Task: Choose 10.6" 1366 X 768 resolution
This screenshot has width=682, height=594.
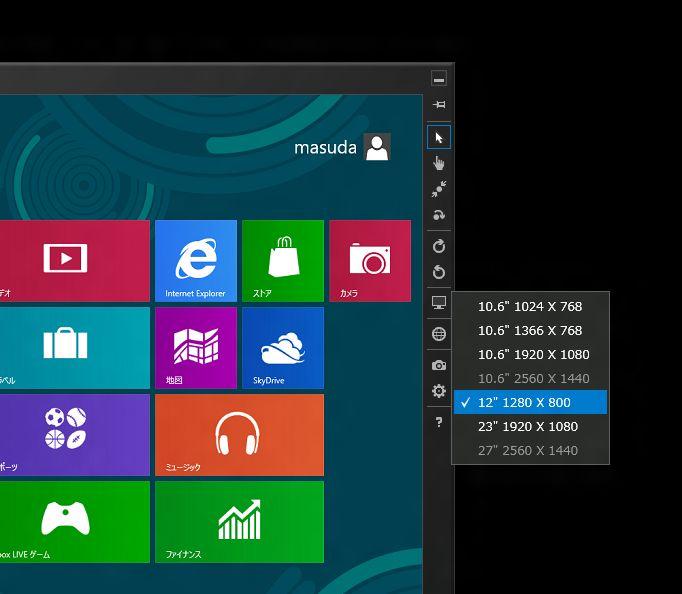Action: pos(530,331)
